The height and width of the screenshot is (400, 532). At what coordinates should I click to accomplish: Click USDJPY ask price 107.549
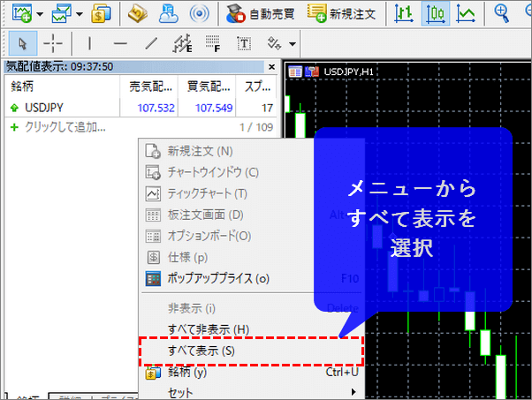[214, 108]
